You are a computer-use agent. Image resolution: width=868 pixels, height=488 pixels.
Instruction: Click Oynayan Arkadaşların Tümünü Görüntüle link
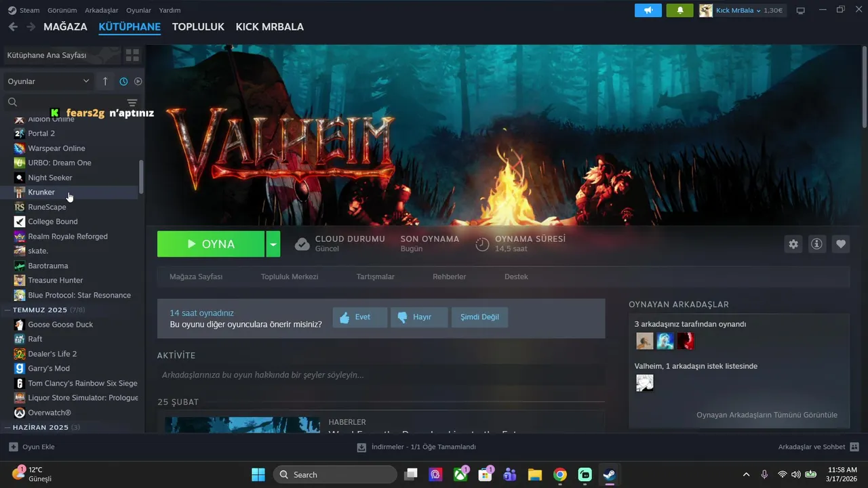point(767,415)
